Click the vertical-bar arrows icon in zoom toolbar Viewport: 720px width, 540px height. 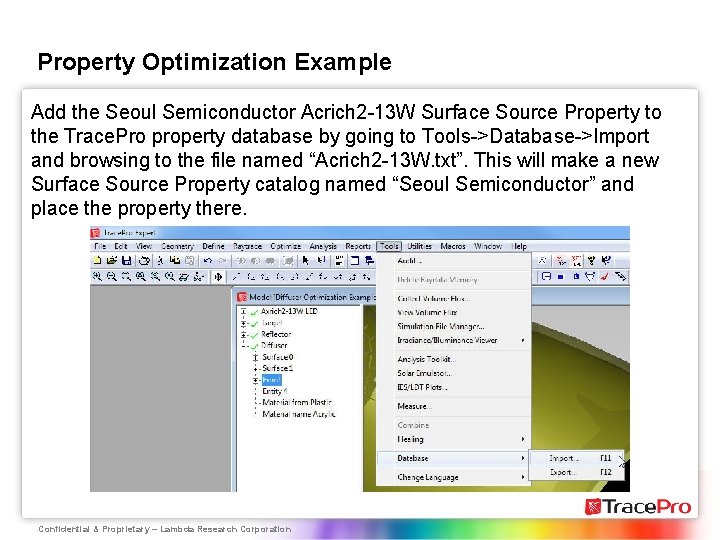pyautogui.click(x=219, y=276)
